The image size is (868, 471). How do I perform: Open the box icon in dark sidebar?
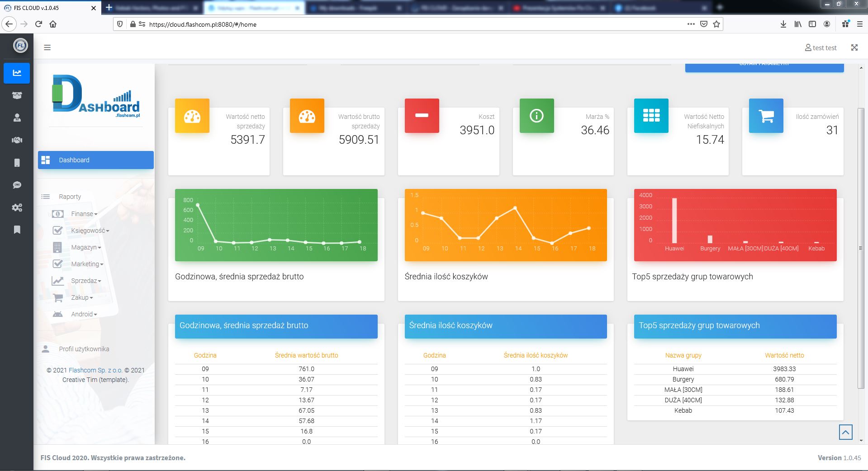pos(17,95)
